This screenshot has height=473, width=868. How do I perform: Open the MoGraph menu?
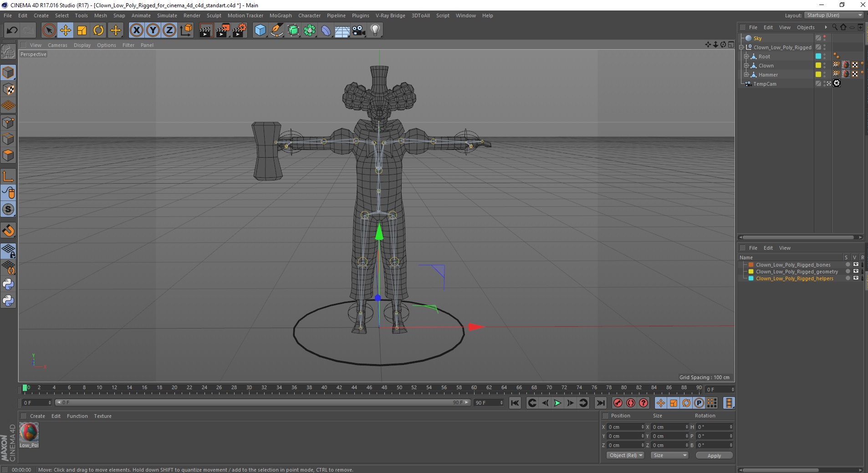click(281, 15)
